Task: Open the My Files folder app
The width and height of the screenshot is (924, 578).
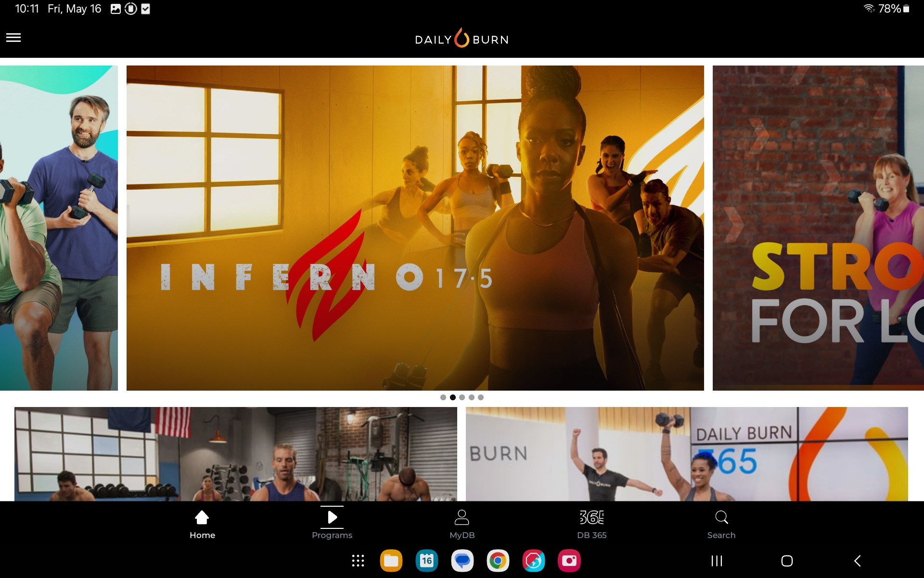Action: coord(391,561)
